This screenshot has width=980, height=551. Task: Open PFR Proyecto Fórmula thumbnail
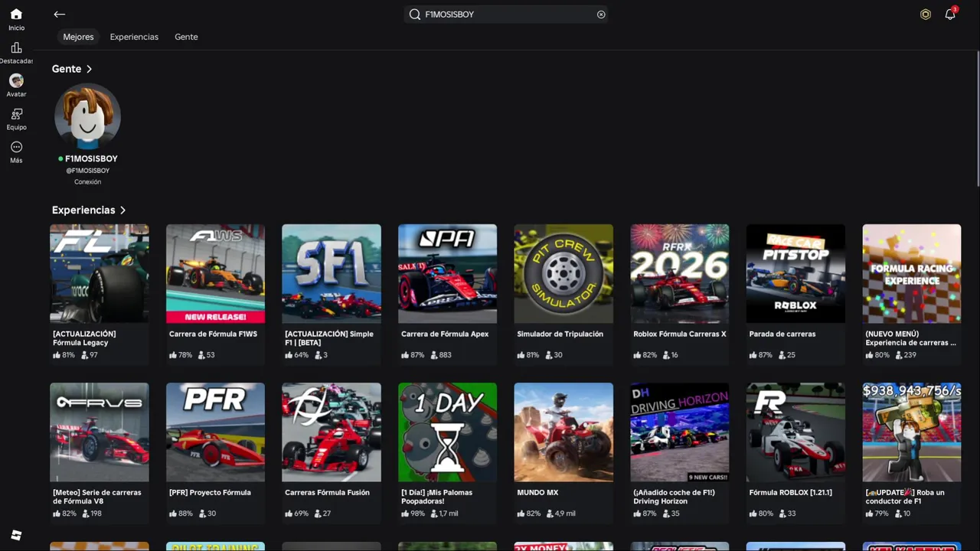pos(215,432)
